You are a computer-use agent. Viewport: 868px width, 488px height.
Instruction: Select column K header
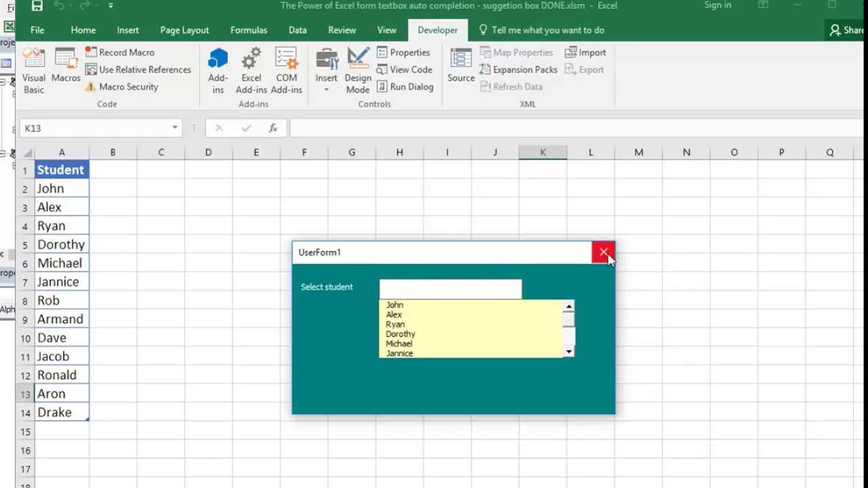542,152
